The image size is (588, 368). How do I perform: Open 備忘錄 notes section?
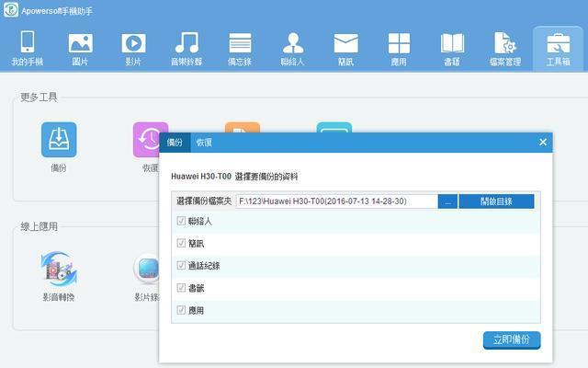click(240, 48)
